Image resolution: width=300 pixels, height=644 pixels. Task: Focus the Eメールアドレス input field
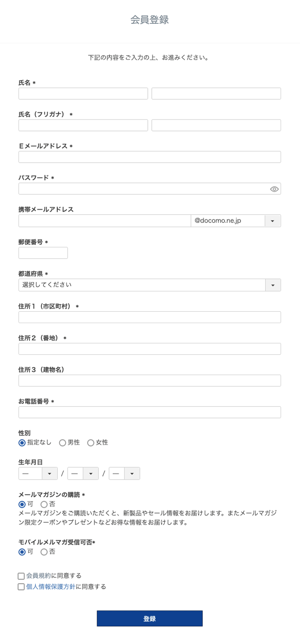(x=150, y=157)
